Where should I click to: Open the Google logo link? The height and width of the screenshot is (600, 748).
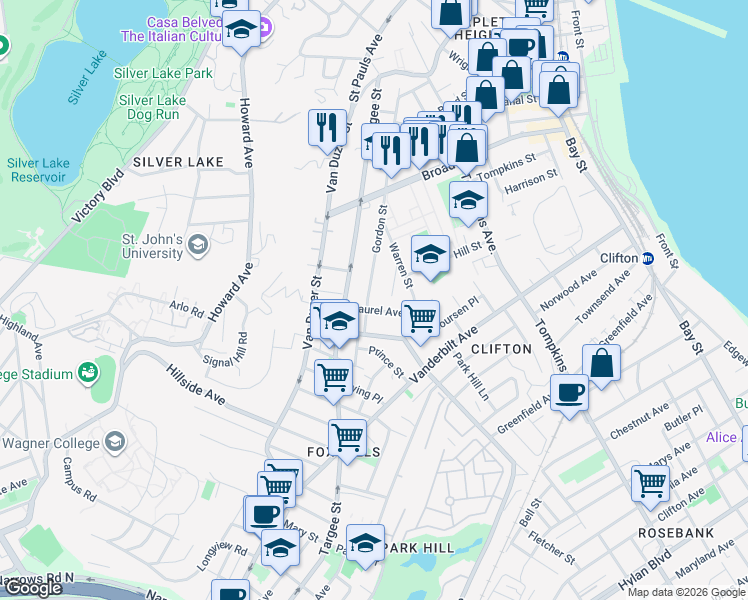click(34, 589)
